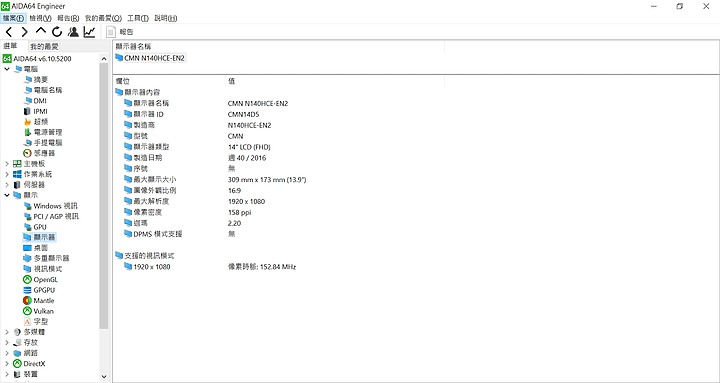Select 超頻 flame item
720x383 pixels.
pyautogui.click(x=35, y=122)
